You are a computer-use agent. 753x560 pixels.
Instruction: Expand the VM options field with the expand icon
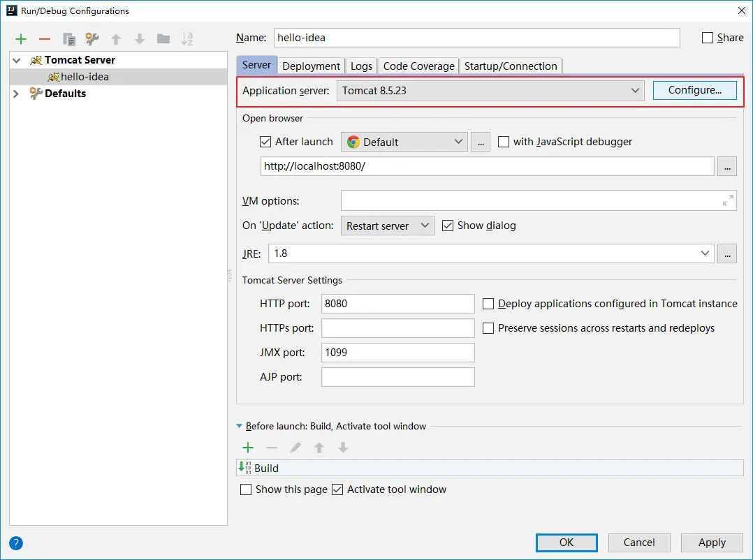click(x=728, y=200)
